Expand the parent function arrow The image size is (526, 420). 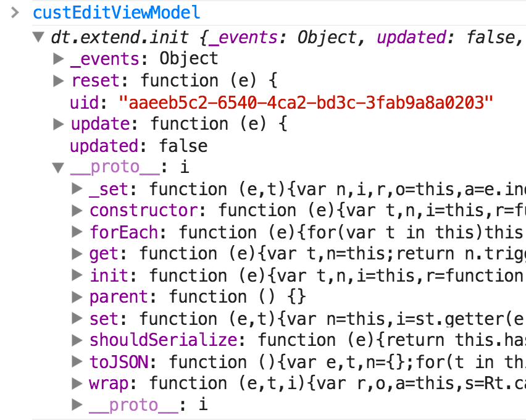pyautogui.click(x=77, y=297)
